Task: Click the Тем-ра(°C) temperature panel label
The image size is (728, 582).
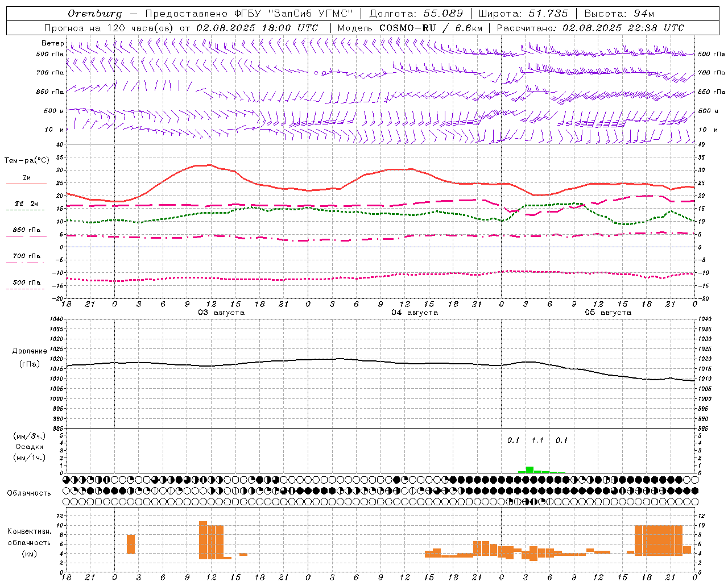Action: pos(27,161)
